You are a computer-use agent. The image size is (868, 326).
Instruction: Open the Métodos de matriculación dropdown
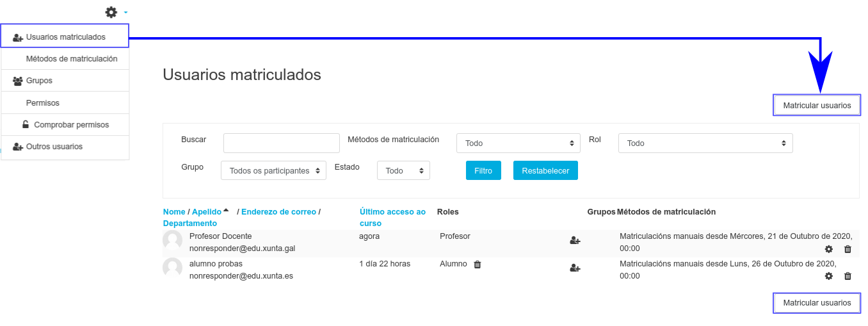coord(518,143)
